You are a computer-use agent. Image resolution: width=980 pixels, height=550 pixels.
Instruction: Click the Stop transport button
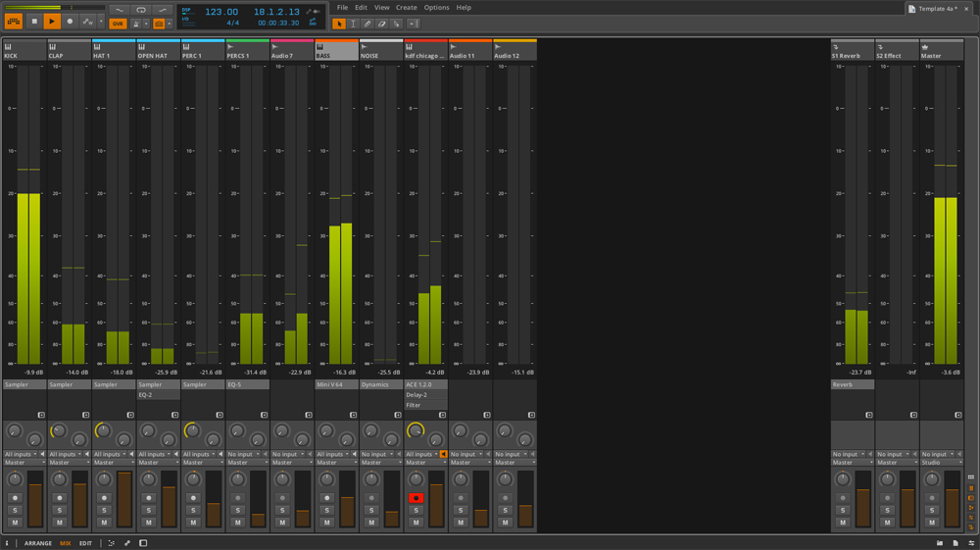[33, 21]
